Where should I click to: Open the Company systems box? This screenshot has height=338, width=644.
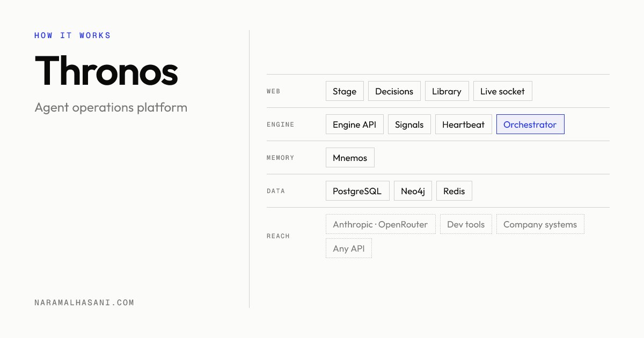[540, 224]
